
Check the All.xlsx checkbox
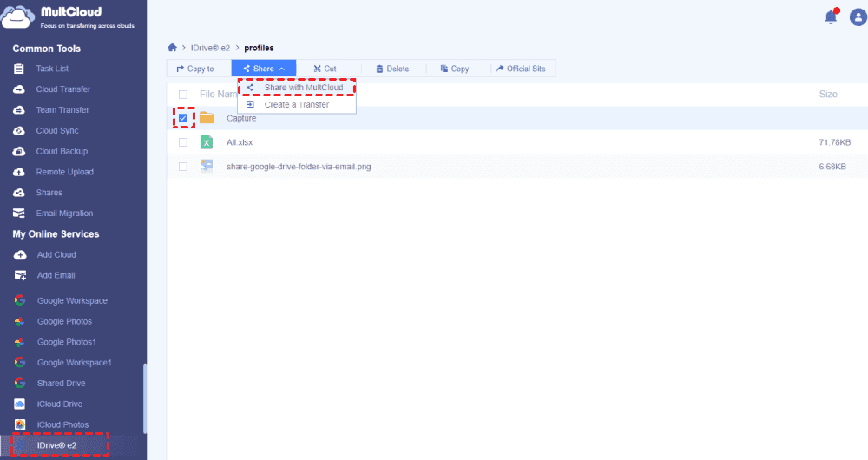182,142
